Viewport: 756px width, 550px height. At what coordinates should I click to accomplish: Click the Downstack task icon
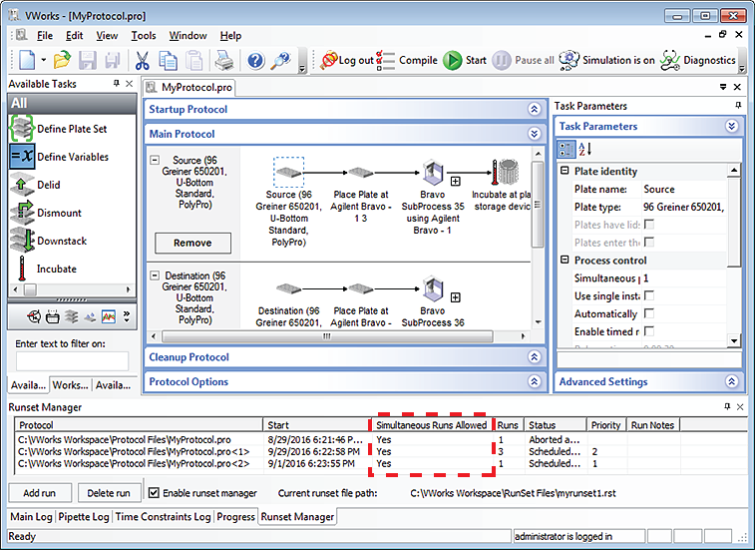pyautogui.click(x=22, y=240)
